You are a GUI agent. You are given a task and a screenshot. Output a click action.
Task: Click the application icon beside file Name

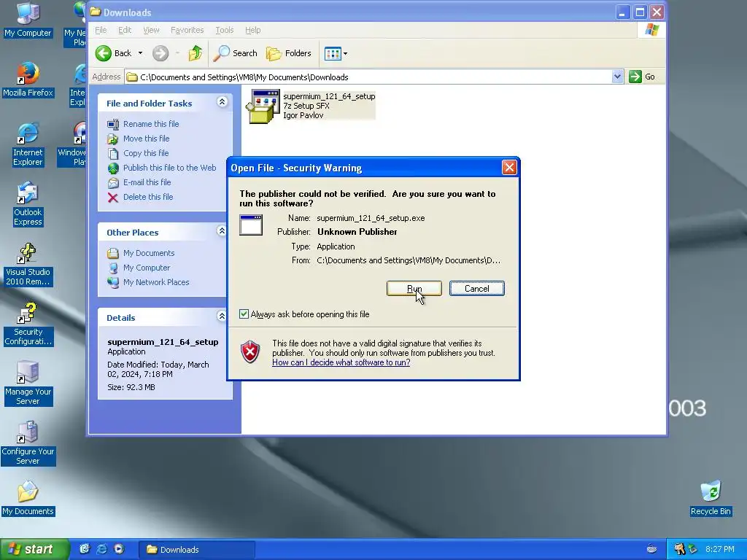251,225
